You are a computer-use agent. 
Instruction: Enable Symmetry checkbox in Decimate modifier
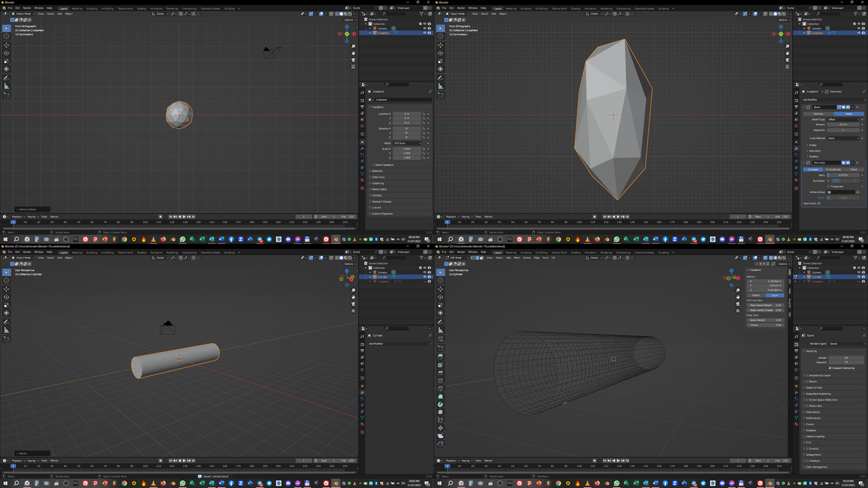(828, 181)
